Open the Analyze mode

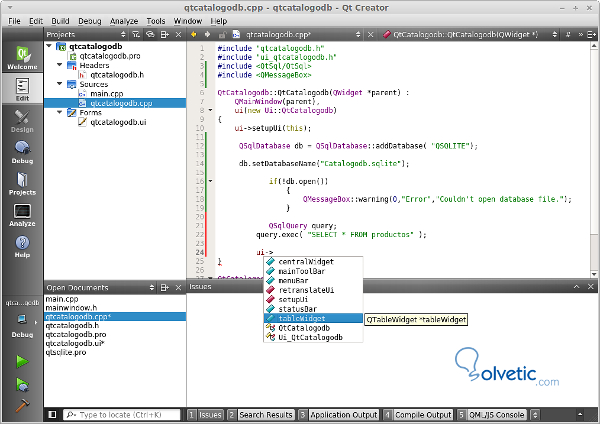pyautogui.click(x=21, y=215)
